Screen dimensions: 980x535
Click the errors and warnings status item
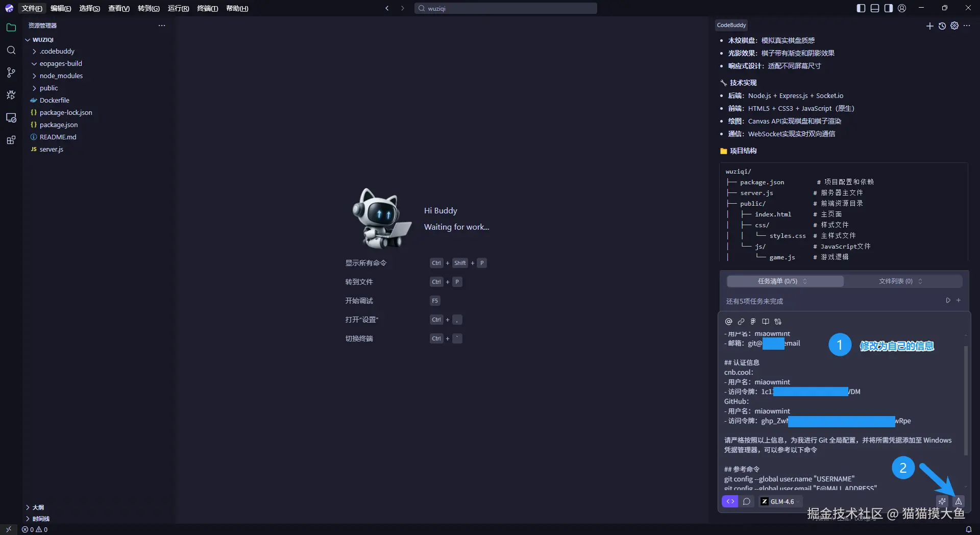(x=35, y=529)
